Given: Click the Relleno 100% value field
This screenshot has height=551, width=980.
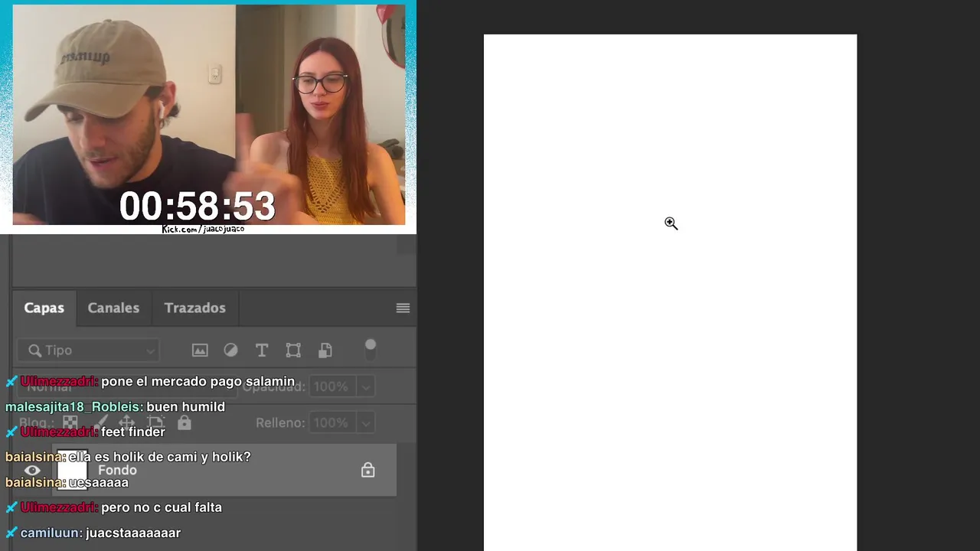Looking at the screenshot, I should (x=332, y=422).
